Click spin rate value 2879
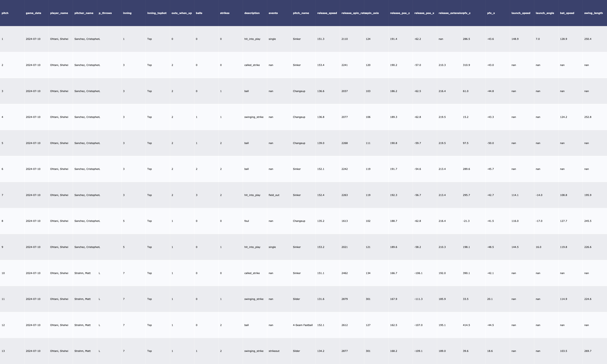The image size is (607, 364). point(345,299)
